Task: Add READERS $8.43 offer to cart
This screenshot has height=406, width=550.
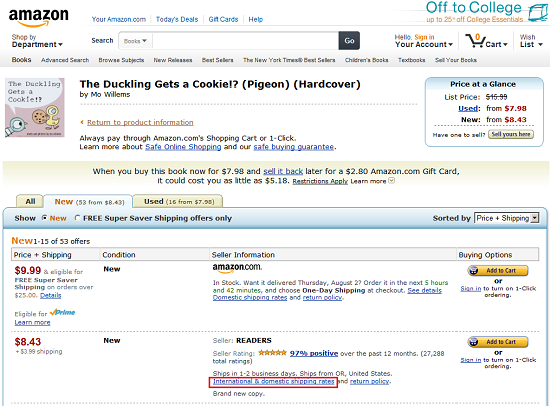Action: click(x=498, y=342)
